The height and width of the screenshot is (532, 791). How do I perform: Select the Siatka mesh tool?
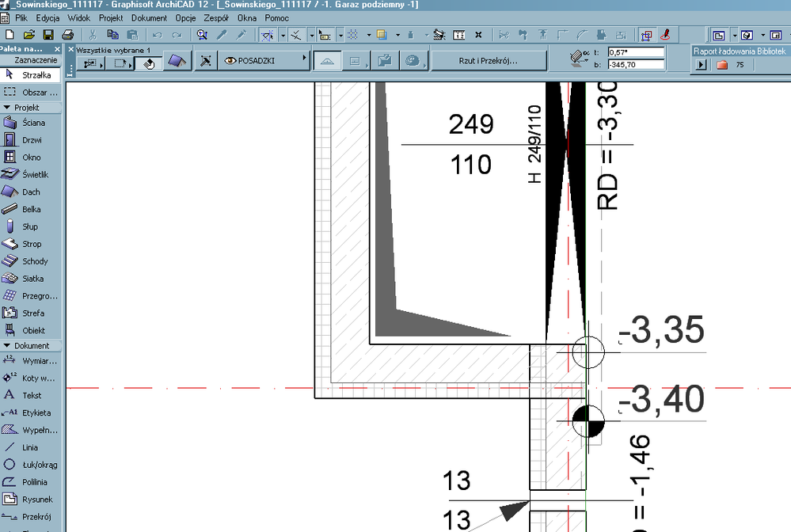30,279
